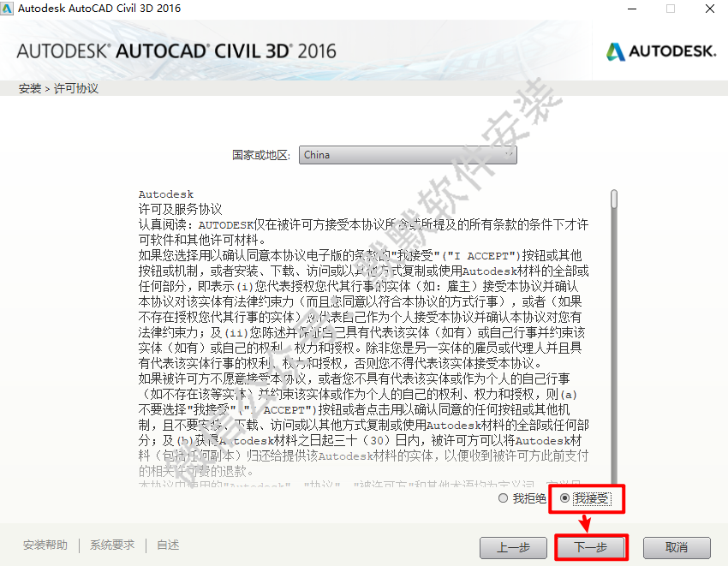Select the 我接受 radio button
The image size is (728, 566).
(x=564, y=498)
